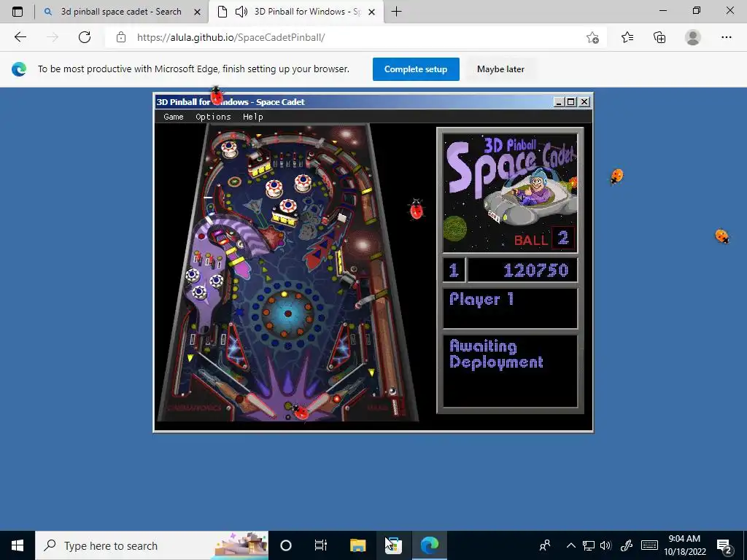Click the BALL 2 counter
The height and width of the screenshot is (560, 747).
[x=544, y=238]
